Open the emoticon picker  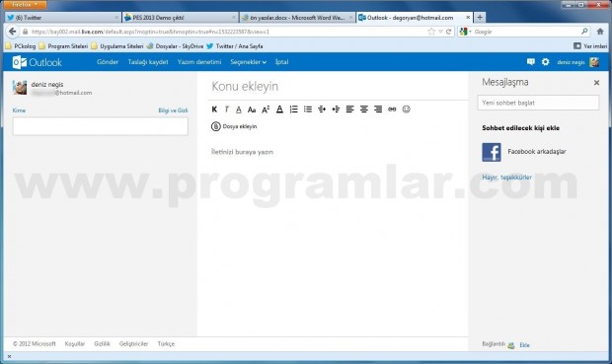(x=406, y=109)
